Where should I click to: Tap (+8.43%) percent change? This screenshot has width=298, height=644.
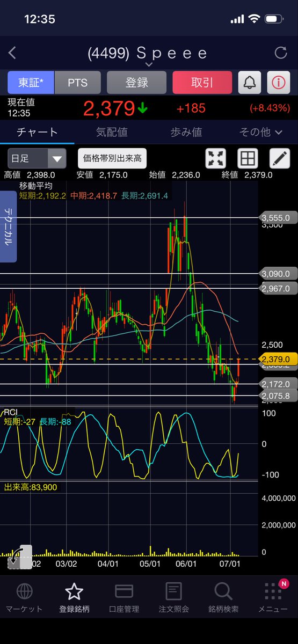coord(270,108)
